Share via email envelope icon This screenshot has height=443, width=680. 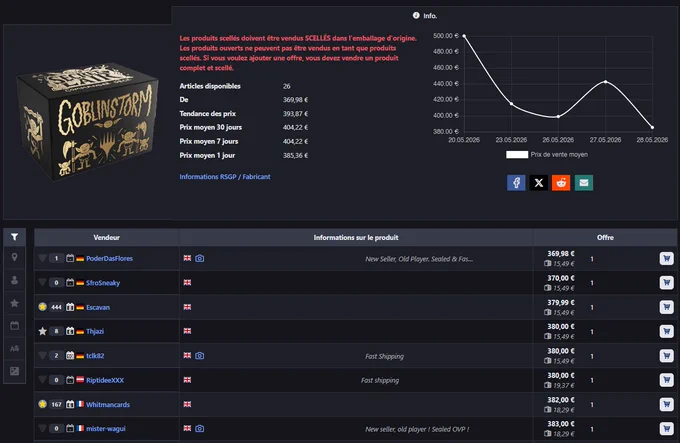[x=584, y=182]
